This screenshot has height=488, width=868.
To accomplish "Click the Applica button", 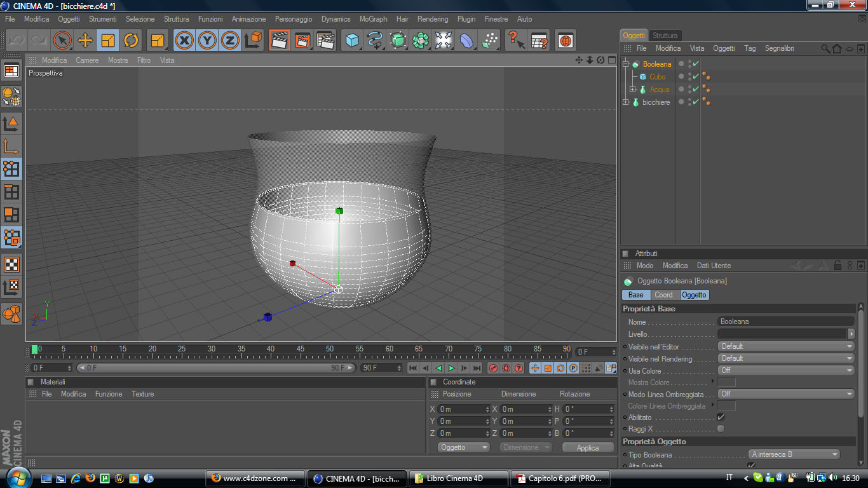I will 588,447.
